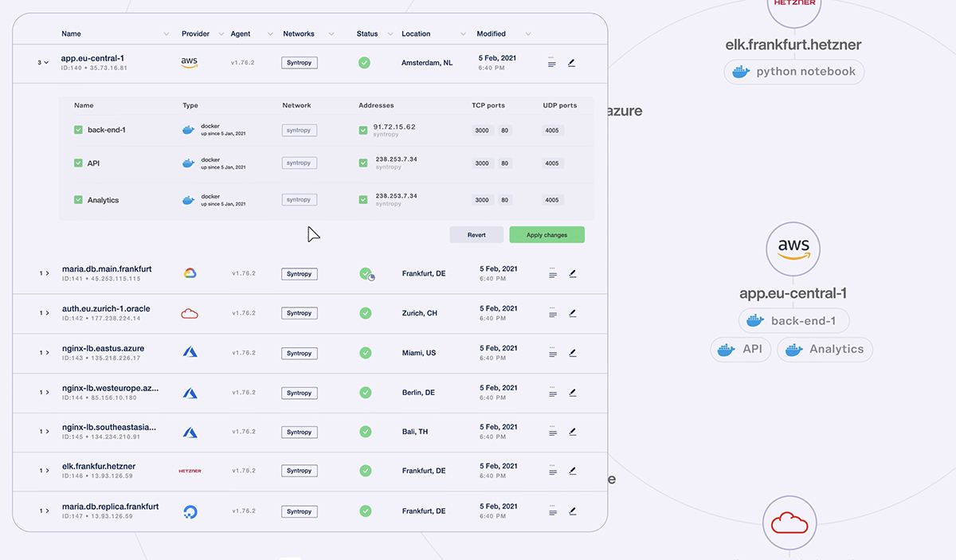Viewport: 956px width, 560px height.
Task: Click green status check for Zurich, CH row
Action: click(366, 313)
